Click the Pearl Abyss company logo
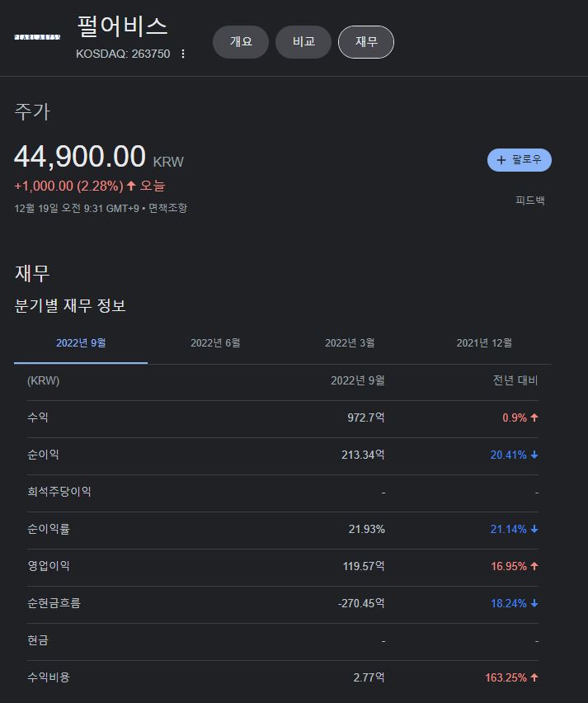The width and height of the screenshot is (588, 703). 37,37
